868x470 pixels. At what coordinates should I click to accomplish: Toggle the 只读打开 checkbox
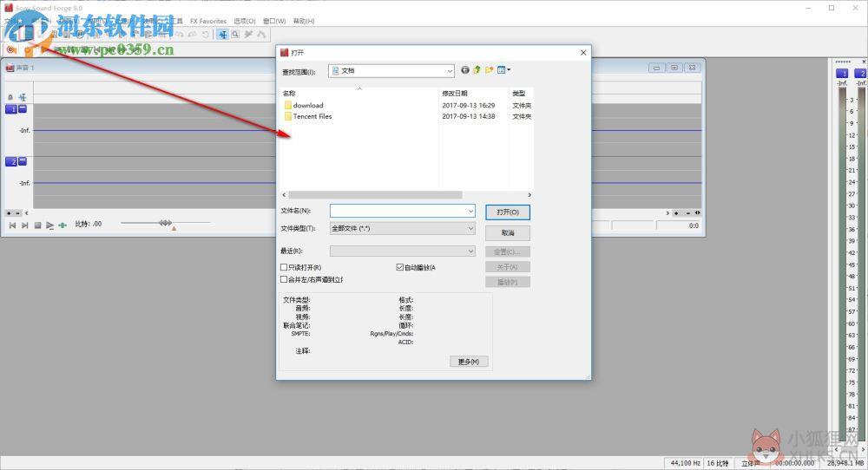(284, 267)
